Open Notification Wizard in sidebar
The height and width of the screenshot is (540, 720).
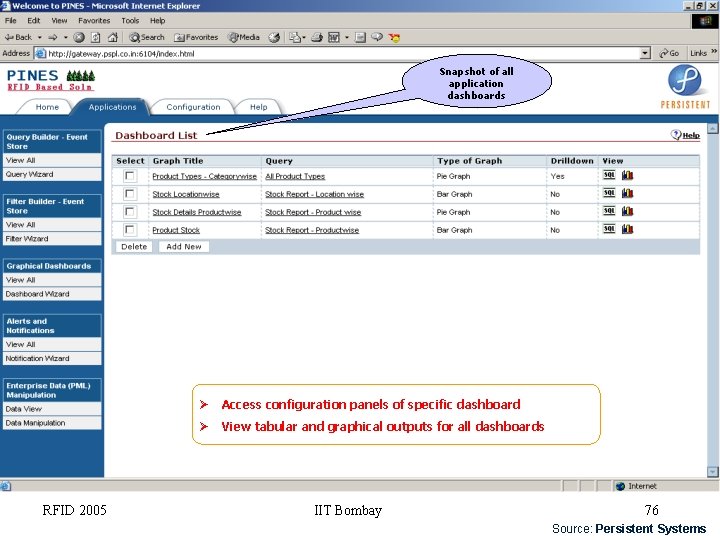click(x=52, y=358)
